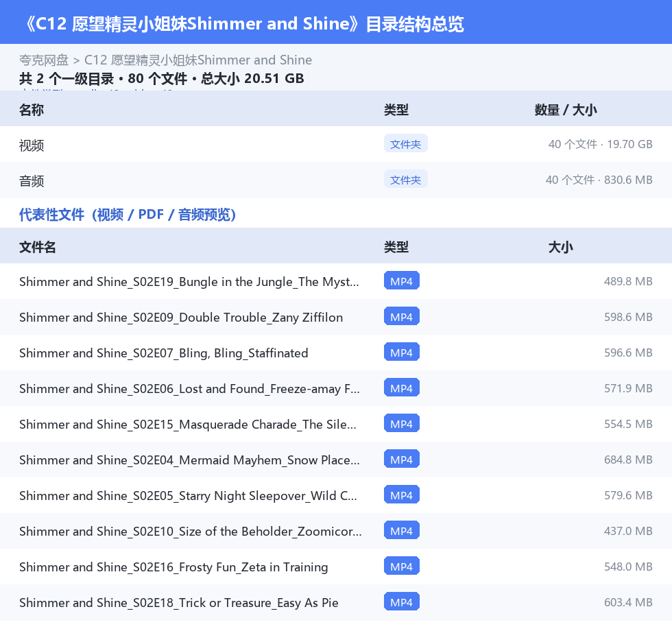Click the 579.6 MB size value

point(628,495)
